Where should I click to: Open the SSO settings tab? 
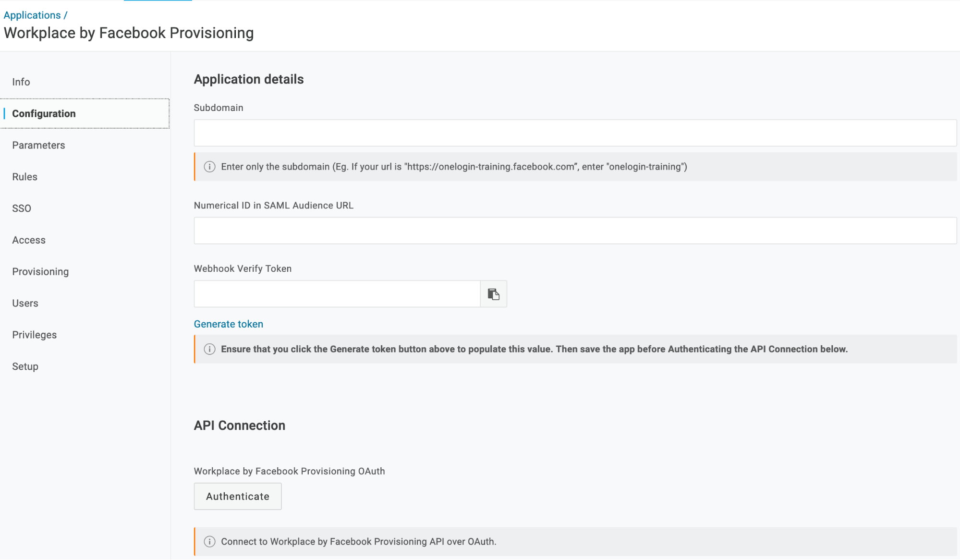click(x=22, y=208)
